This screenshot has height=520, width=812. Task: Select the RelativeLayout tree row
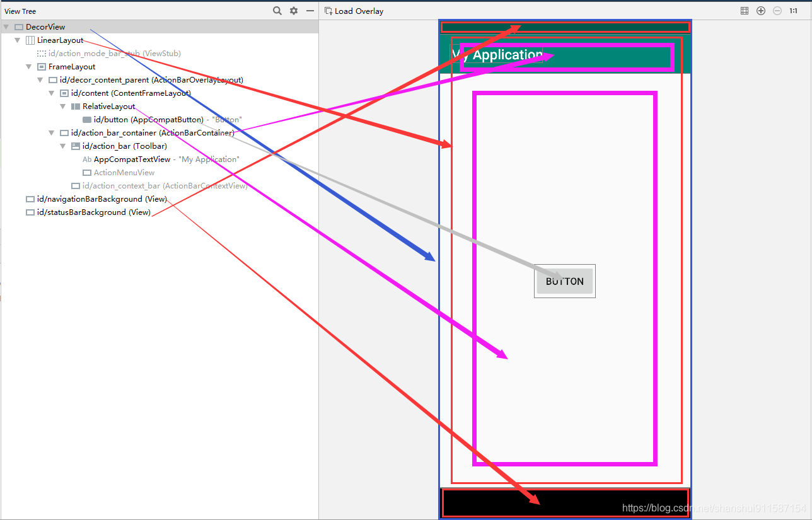tap(159, 107)
